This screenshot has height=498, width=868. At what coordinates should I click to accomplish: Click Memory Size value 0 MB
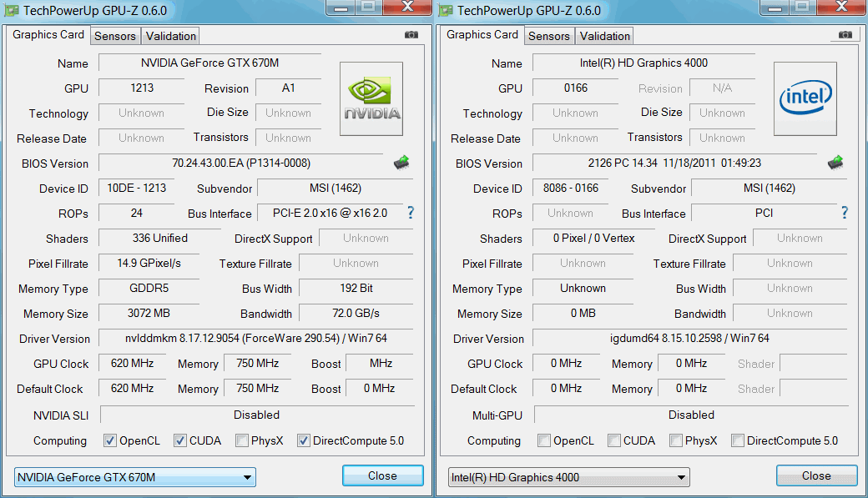pyautogui.click(x=583, y=313)
